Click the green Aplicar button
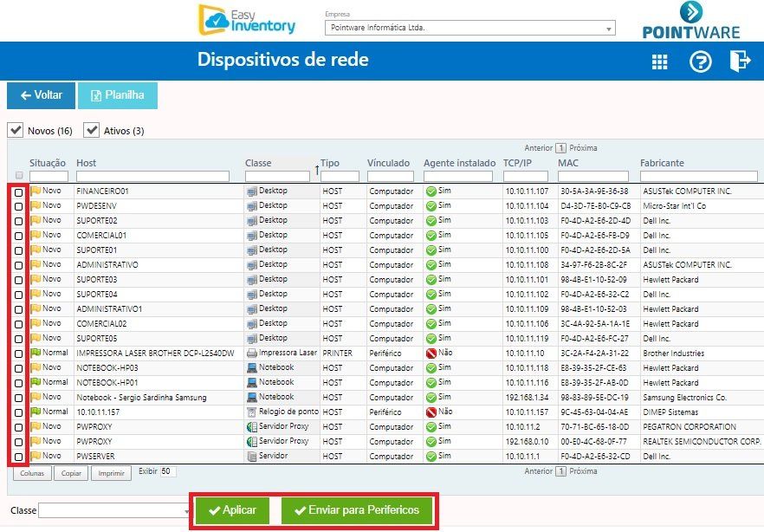 click(232, 510)
